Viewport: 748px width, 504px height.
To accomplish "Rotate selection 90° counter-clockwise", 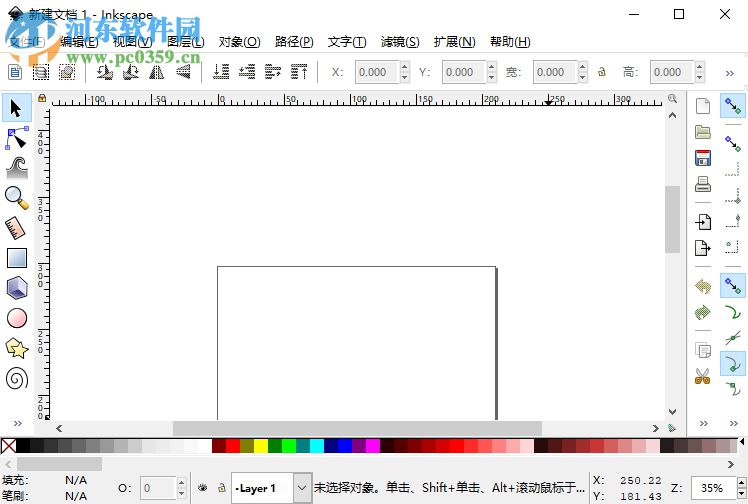I will [104, 72].
